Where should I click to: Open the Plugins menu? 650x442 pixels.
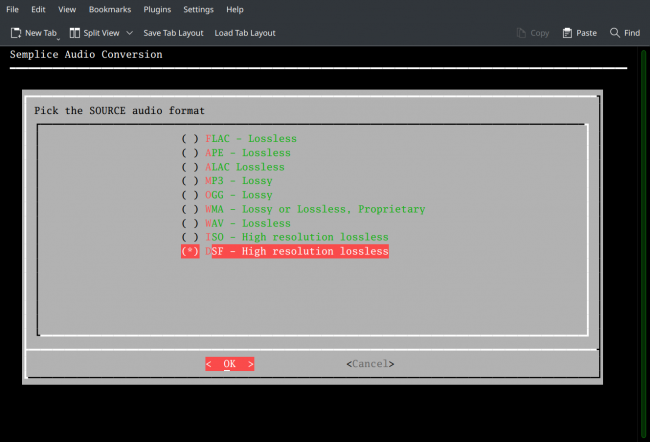[x=155, y=9]
